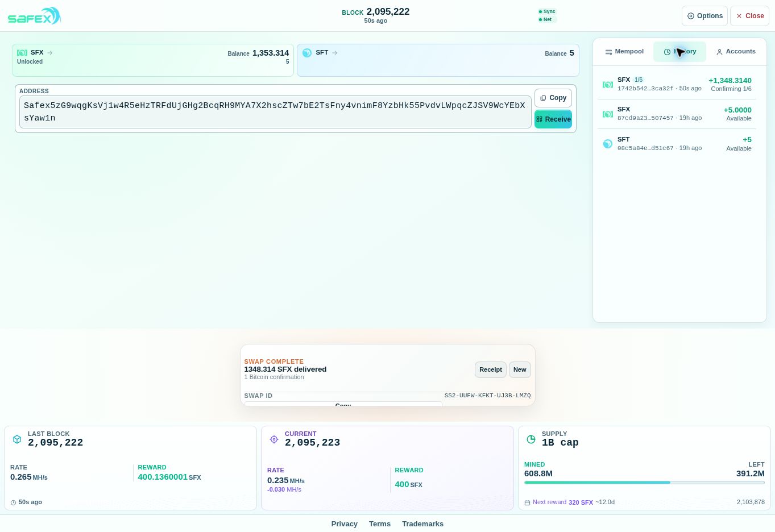Click SFX icon of transaction 1742b542

pyautogui.click(x=608, y=85)
